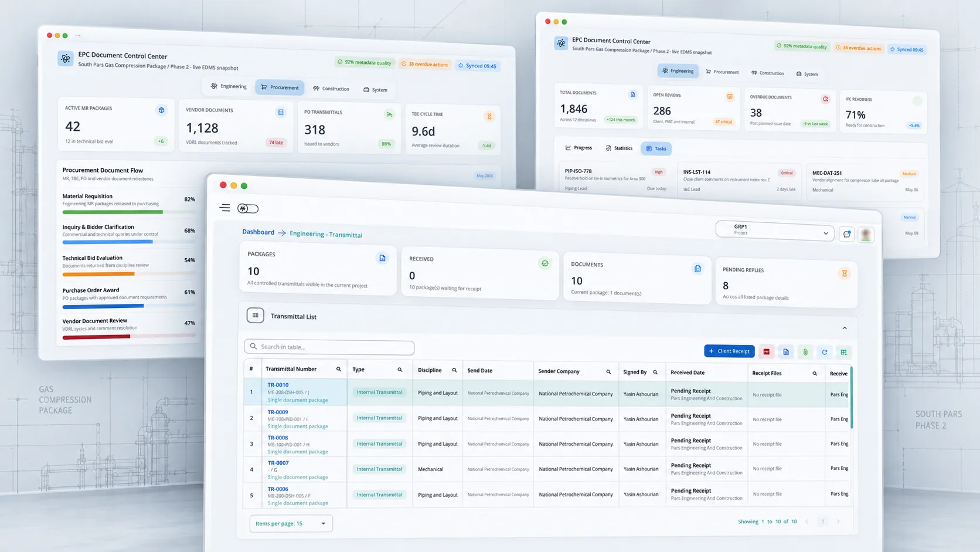Open the Items per page dropdown
This screenshot has height=552, width=980.
point(291,523)
